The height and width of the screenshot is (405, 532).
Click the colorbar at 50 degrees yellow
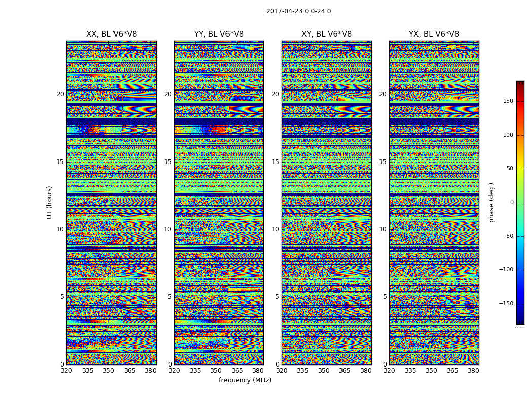pos(520,169)
